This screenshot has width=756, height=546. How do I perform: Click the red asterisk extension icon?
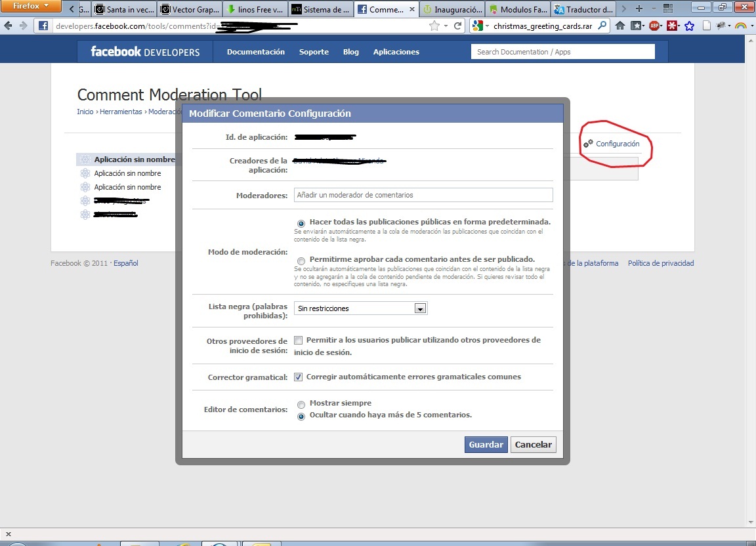coord(671,26)
